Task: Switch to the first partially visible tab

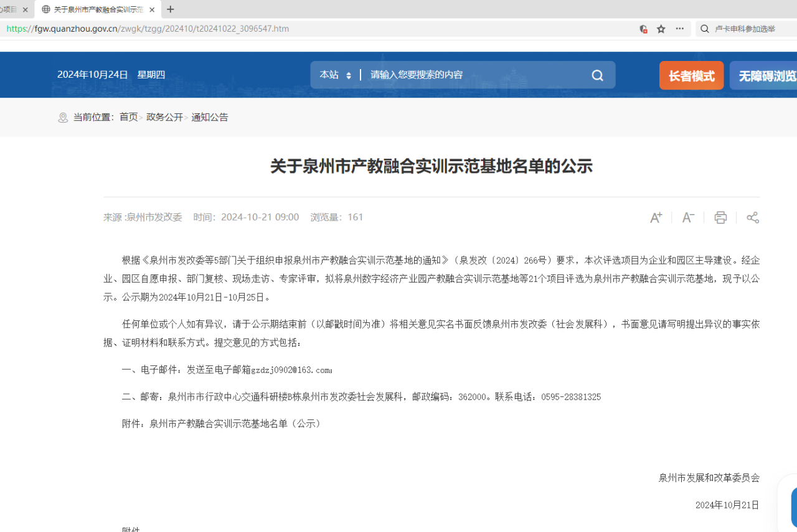Action: 10,9
